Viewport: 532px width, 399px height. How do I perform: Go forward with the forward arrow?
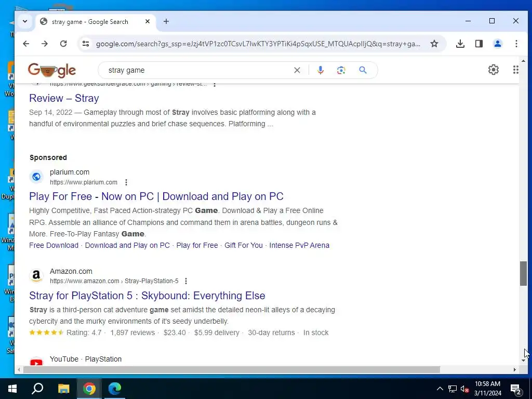45,44
